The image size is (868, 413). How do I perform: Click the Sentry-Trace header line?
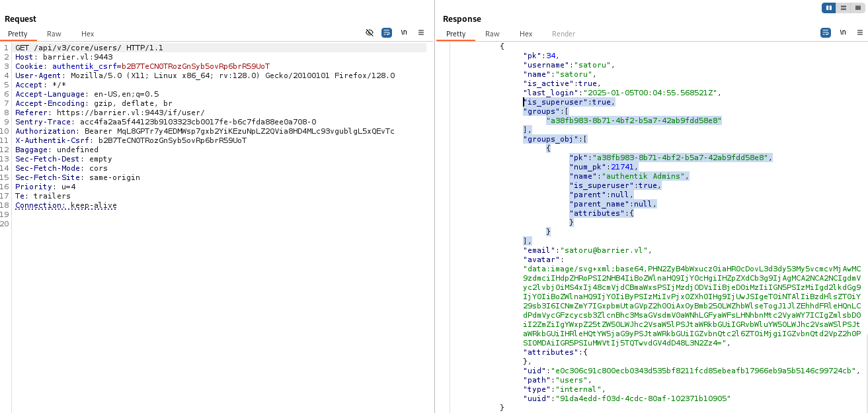pos(166,122)
